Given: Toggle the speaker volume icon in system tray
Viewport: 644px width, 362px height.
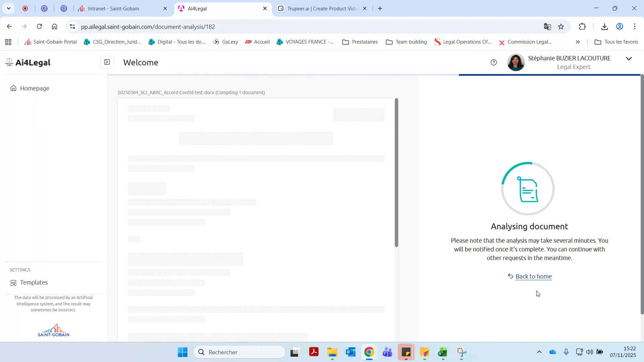Looking at the screenshot, I should [x=590, y=352].
